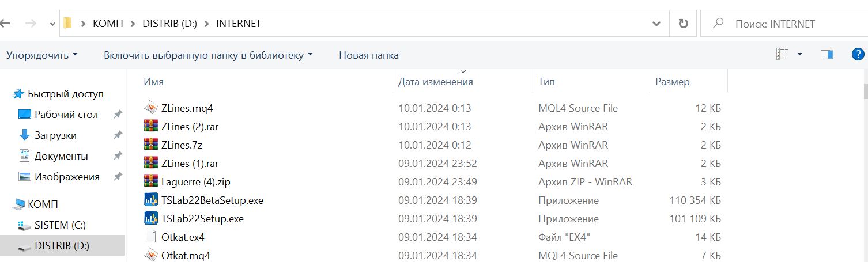Select SISTEM (C:) drive in sidebar
868x262 pixels.
[60, 225]
